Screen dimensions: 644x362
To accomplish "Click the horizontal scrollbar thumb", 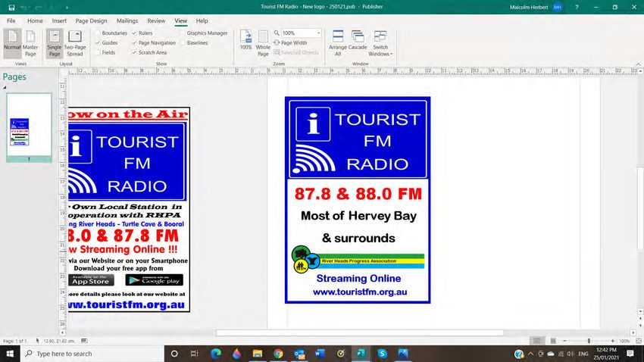I will (x=360, y=333).
